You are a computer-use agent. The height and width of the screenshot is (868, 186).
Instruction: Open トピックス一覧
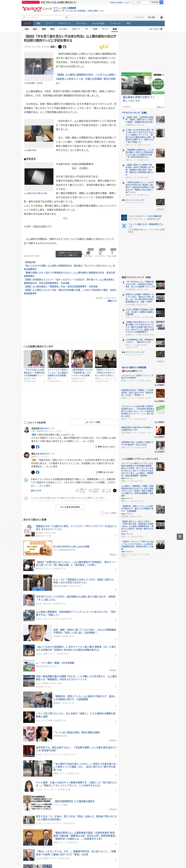pyautogui.click(x=155, y=29)
